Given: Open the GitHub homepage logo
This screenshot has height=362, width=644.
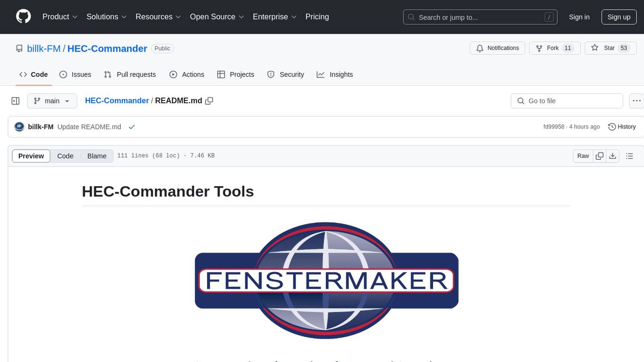Looking at the screenshot, I should click(x=23, y=17).
